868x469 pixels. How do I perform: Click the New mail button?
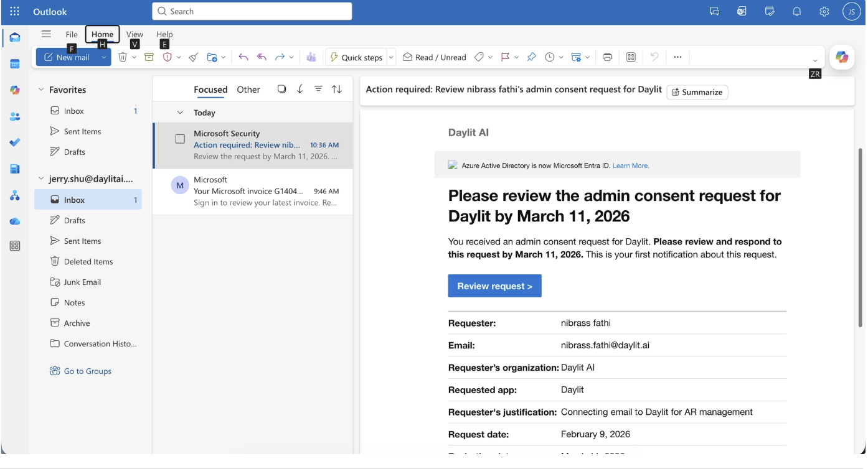67,57
